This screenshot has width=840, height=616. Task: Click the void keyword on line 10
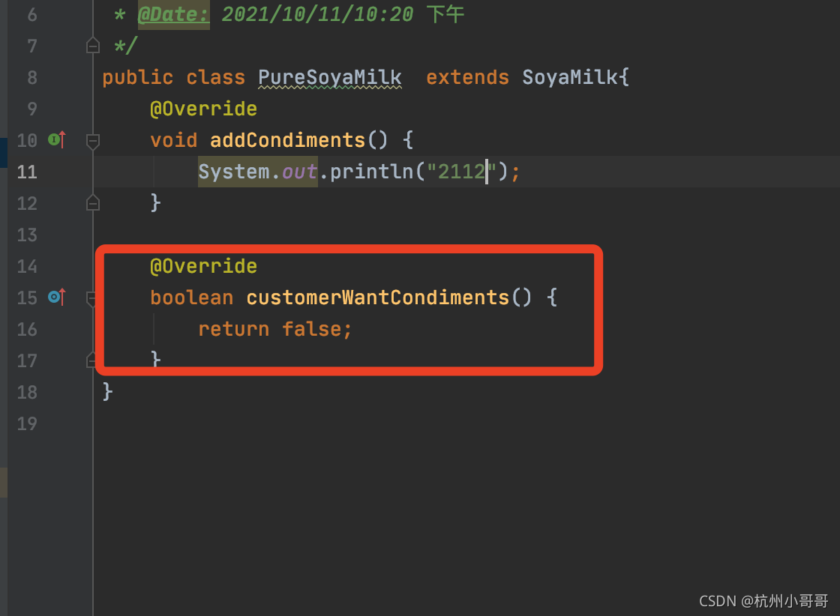click(173, 140)
